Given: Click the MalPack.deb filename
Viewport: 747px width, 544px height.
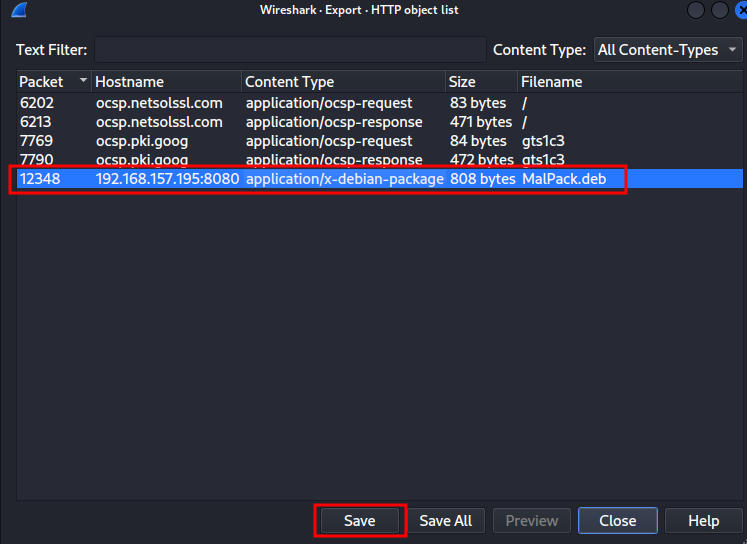Looking at the screenshot, I should pos(564,179).
